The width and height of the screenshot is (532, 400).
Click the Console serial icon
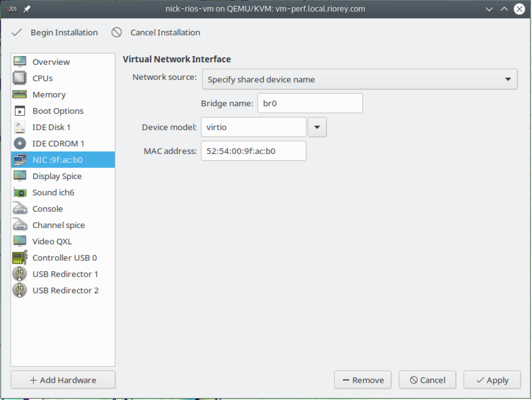tap(20, 208)
